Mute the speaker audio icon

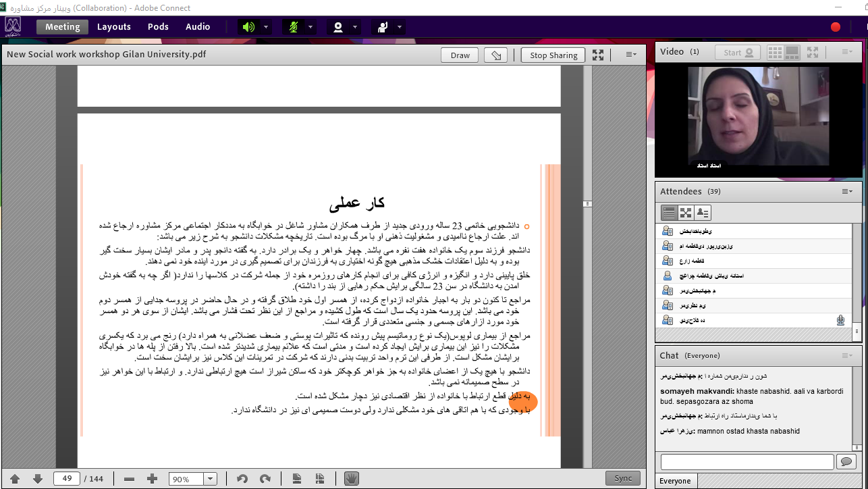tap(248, 27)
